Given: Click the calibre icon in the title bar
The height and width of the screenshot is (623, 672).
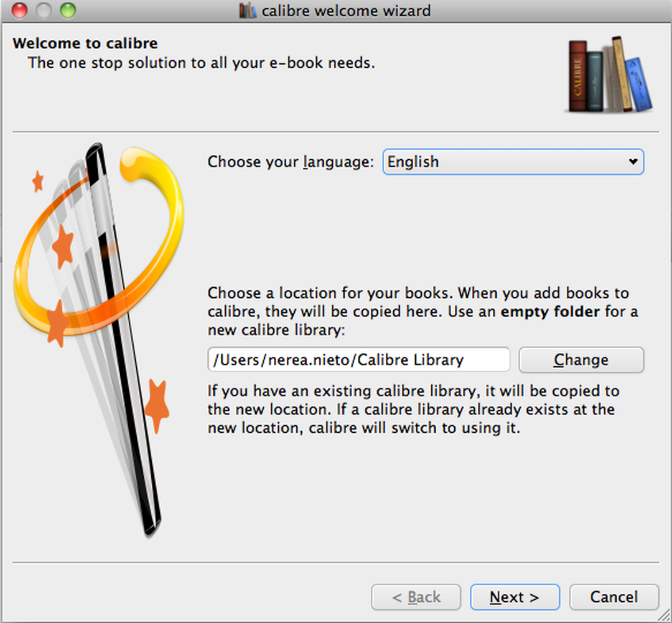Looking at the screenshot, I should pyautogui.click(x=247, y=11).
